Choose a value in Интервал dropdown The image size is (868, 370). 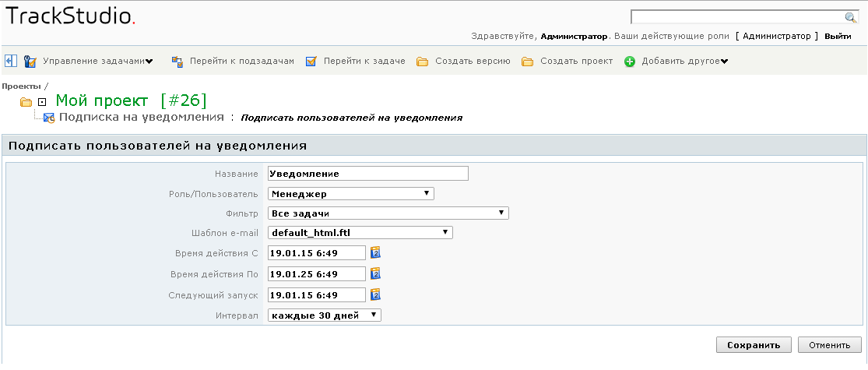tap(324, 315)
